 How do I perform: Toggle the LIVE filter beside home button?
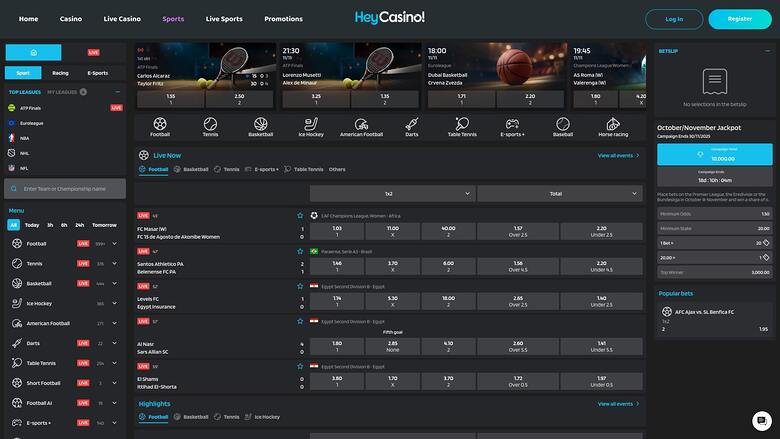(x=93, y=51)
